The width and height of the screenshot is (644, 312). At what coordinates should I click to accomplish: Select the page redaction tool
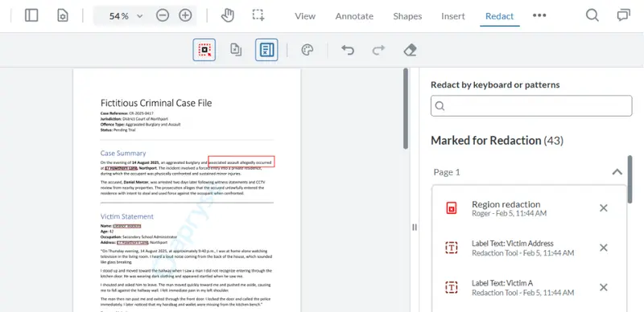pyautogui.click(x=236, y=50)
